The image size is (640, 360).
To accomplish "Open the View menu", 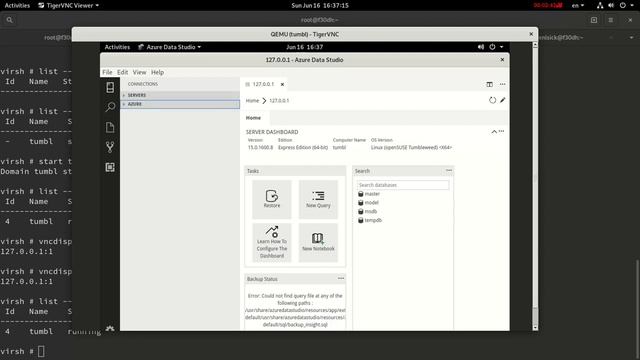I will click(x=139, y=72).
